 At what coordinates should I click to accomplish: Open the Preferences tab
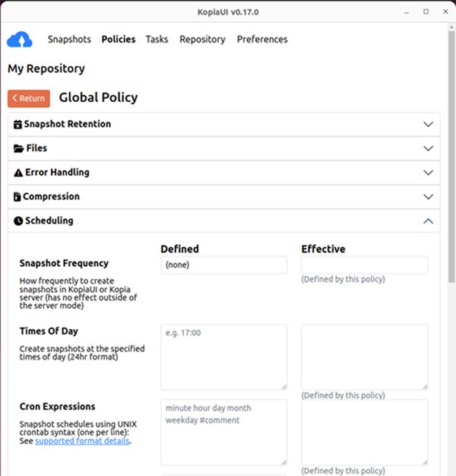point(262,40)
